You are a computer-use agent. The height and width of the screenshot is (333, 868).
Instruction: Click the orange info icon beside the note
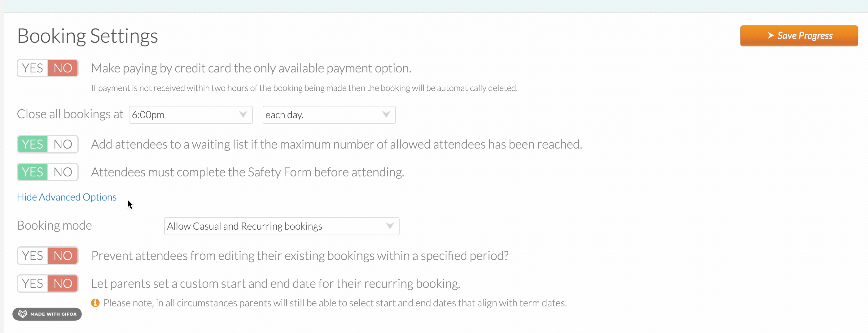pyautogui.click(x=95, y=303)
